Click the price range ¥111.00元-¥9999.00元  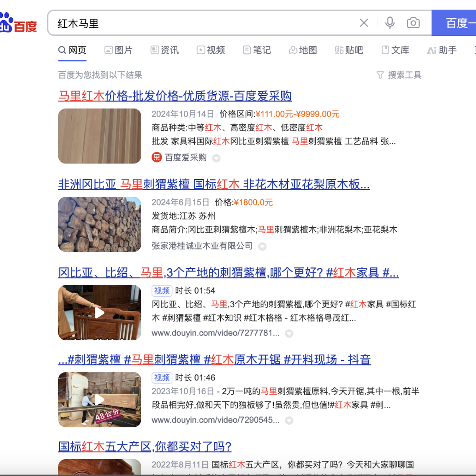pos(297,114)
